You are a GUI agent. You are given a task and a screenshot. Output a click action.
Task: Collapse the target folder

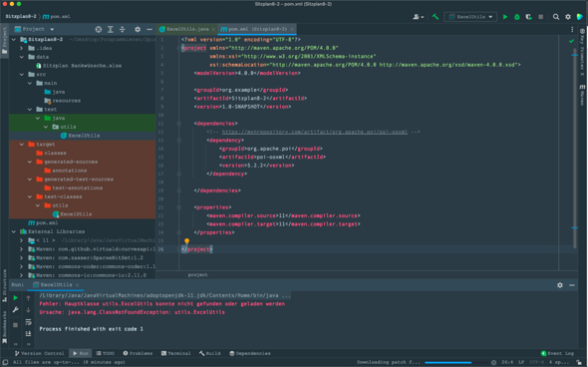[22, 144]
